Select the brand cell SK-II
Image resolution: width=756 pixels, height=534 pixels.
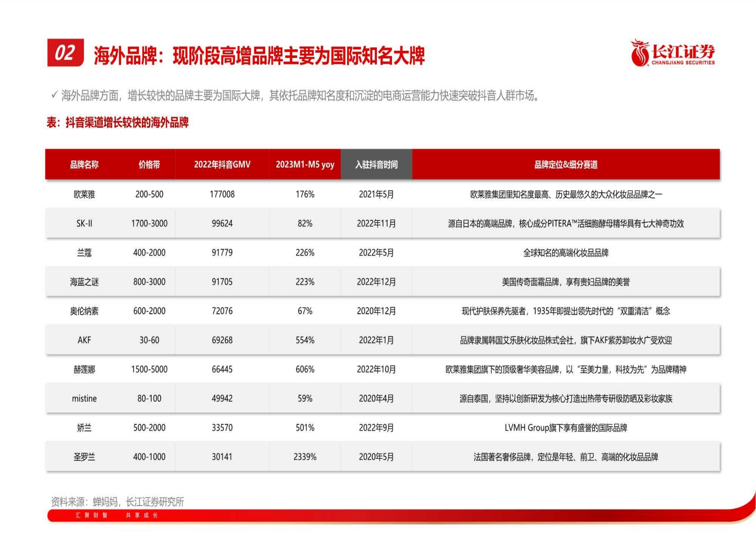pos(84,224)
